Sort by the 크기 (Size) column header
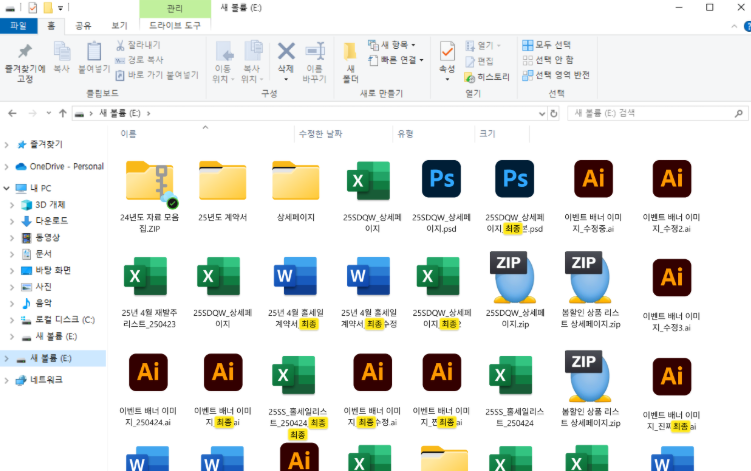This screenshot has width=751, height=471. point(488,134)
